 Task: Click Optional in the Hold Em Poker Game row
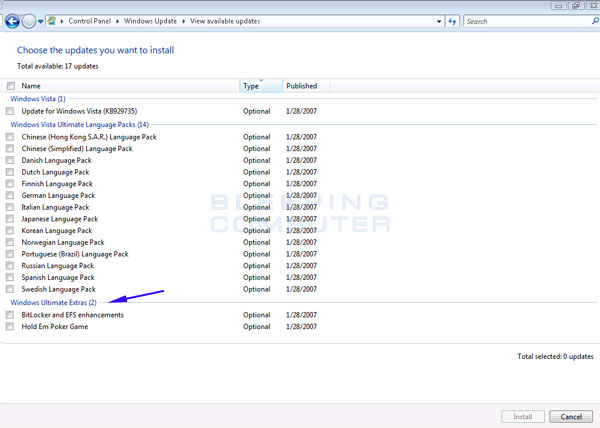pos(257,327)
